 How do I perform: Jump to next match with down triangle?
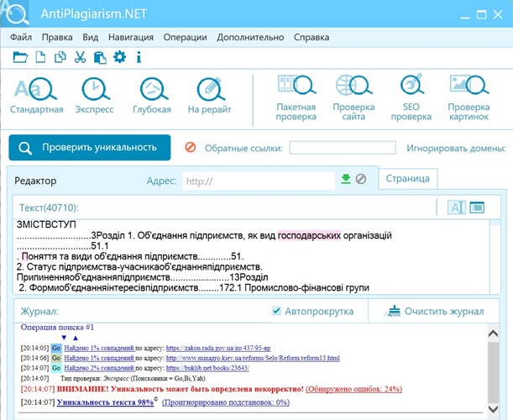64,338
